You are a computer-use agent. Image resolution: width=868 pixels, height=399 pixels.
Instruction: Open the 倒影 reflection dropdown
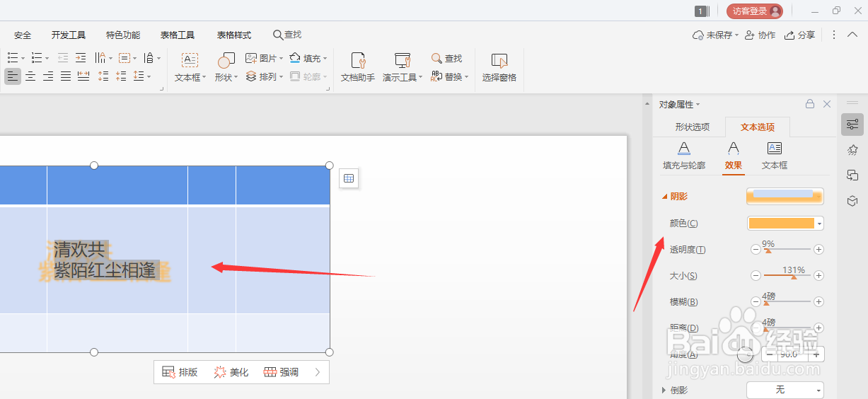[x=785, y=390]
